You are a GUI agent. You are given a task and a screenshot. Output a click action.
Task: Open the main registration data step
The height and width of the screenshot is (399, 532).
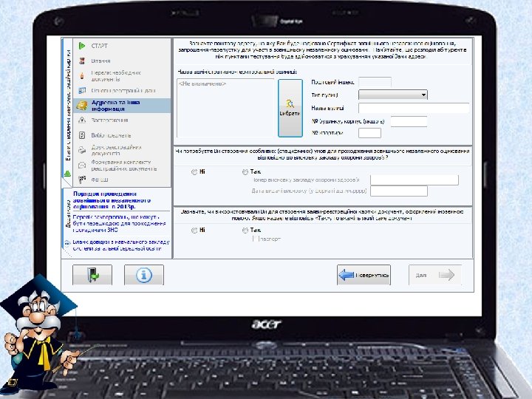point(122,91)
